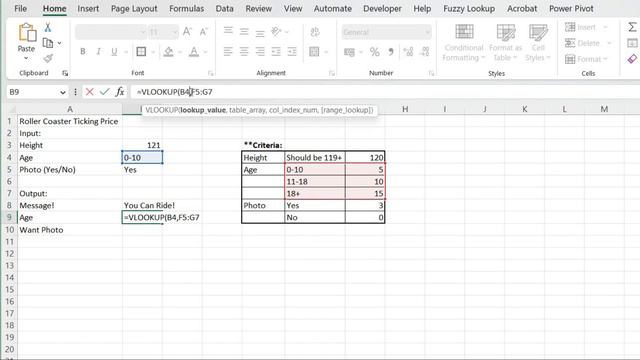Click the column H header
Screen dimensions: 640x360
[405, 109]
